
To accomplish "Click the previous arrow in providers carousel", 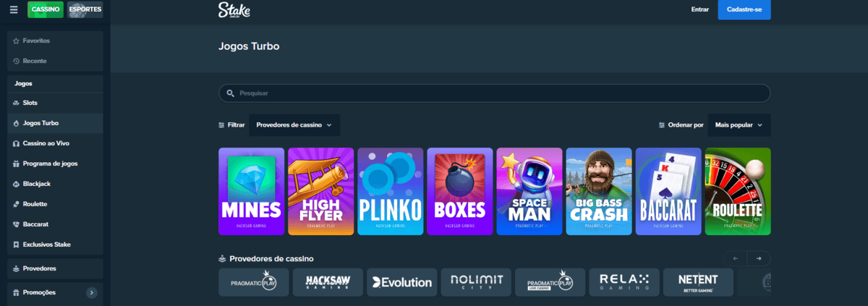I will pyautogui.click(x=736, y=258).
